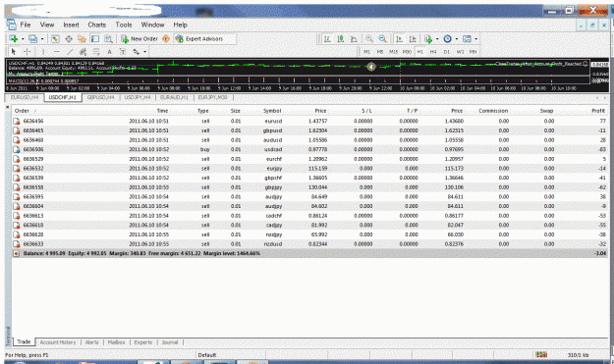
Task: Select the text label 'T' tool
Action: pos(123,51)
